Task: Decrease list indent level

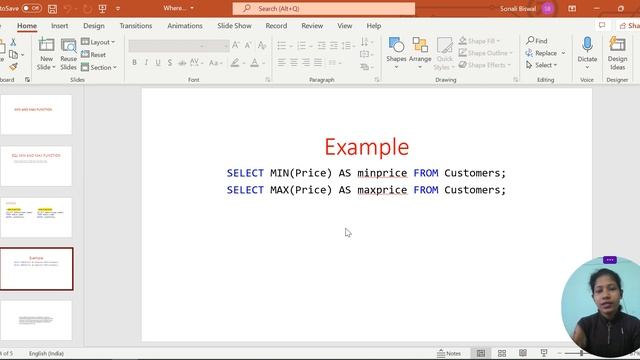Action: click(322, 45)
